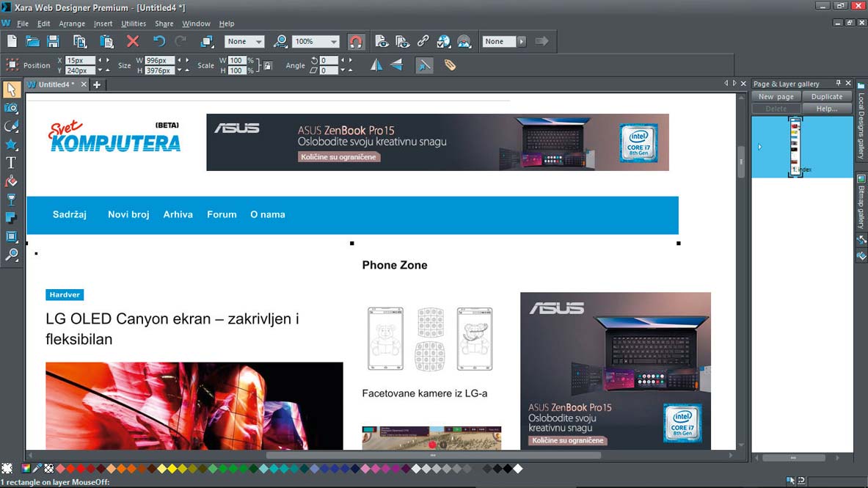Save the document with floppy icon
This screenshot has width=868, height=488.
click(53, 41)
